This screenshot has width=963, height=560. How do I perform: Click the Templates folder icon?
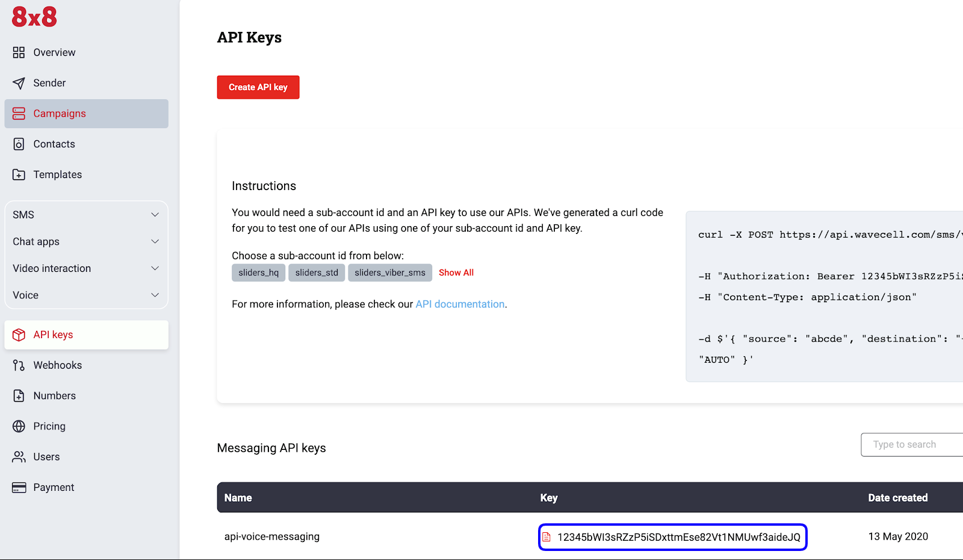click(19, 175)
